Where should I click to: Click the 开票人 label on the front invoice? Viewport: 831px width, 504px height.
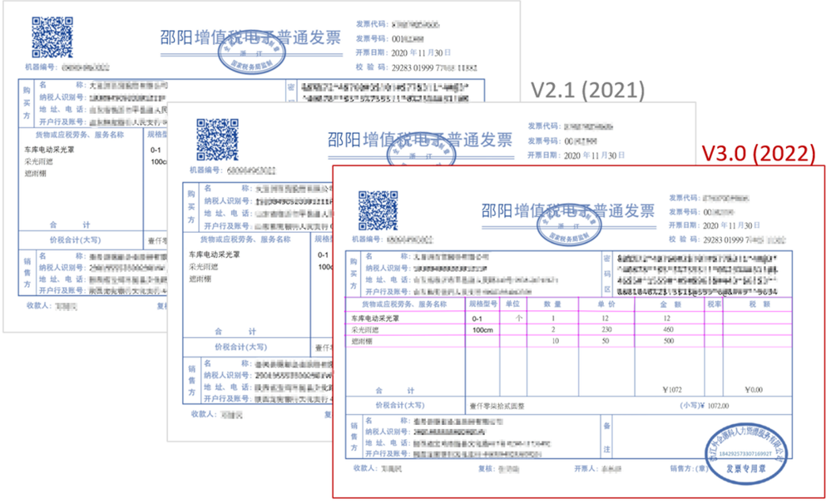coord(586,468)
